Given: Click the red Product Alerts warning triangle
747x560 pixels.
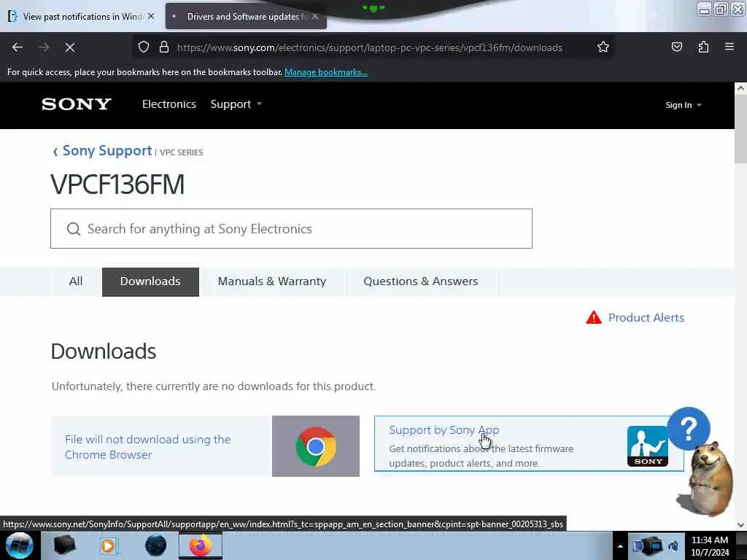Looking at the screenshot, I should click(x=594, y=317).
